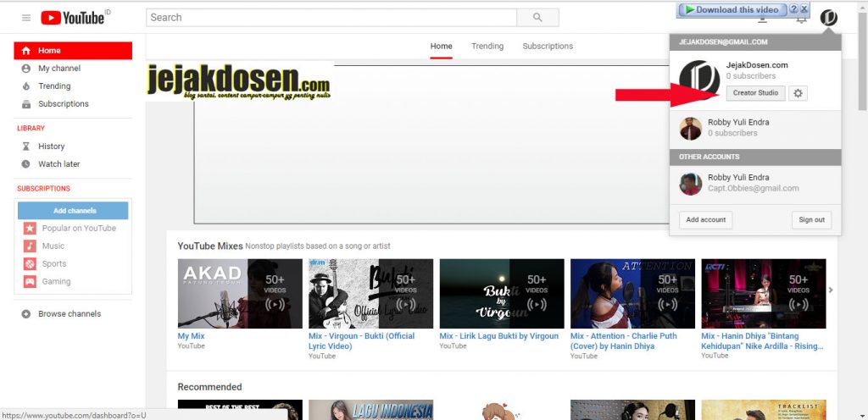This screenshot has height=420, width=868.
Task: Click the Browse channels plus icon
Action: tap(26, 314)
